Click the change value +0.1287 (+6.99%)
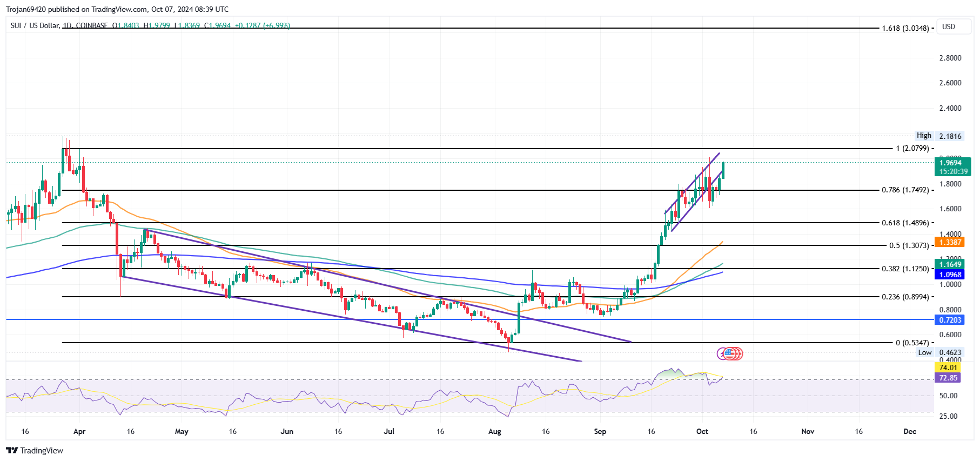This screenshot has height=461, width=980. point(263,25)
